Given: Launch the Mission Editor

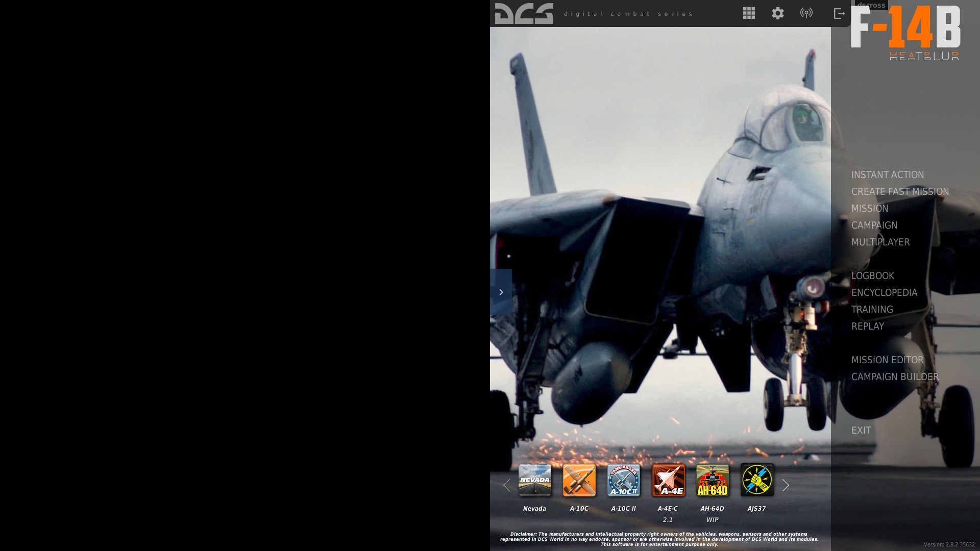Looking at the screenshot, I should 887,360.
